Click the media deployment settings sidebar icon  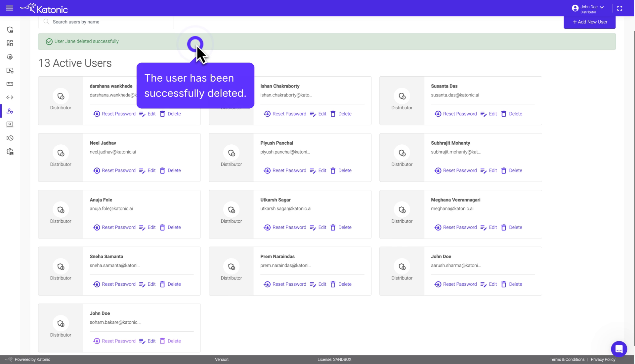coord(10,71)
